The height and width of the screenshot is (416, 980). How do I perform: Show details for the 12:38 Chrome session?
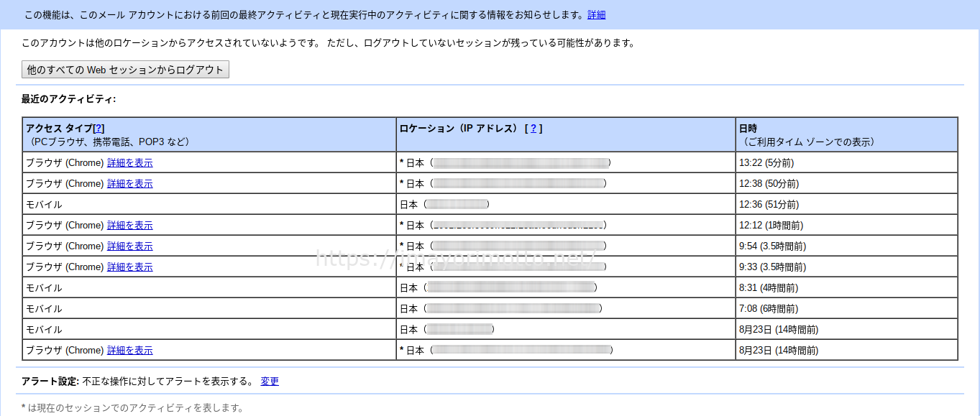(x=130, y=184)
